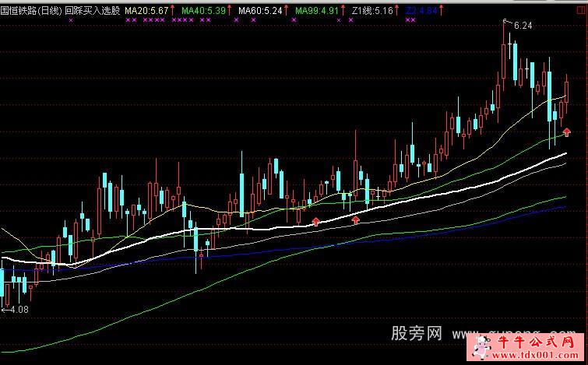Select the 国恒铁路(日线) stock title
The height and width of the screenshot is (365, 588).
tap(30, 12)
